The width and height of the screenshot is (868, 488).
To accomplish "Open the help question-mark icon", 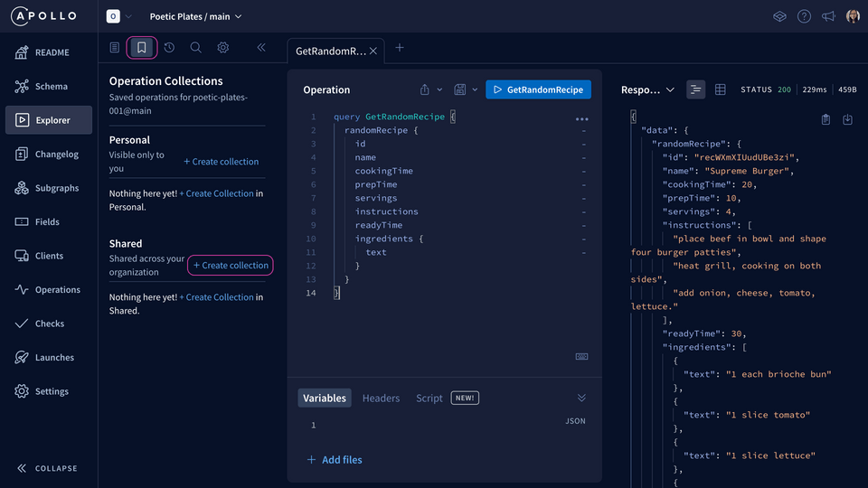I will tap(804, 16).
